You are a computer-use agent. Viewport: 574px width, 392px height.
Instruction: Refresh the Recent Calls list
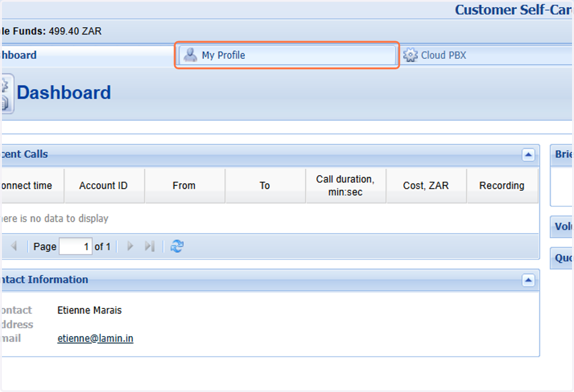[x=177, y=246]
